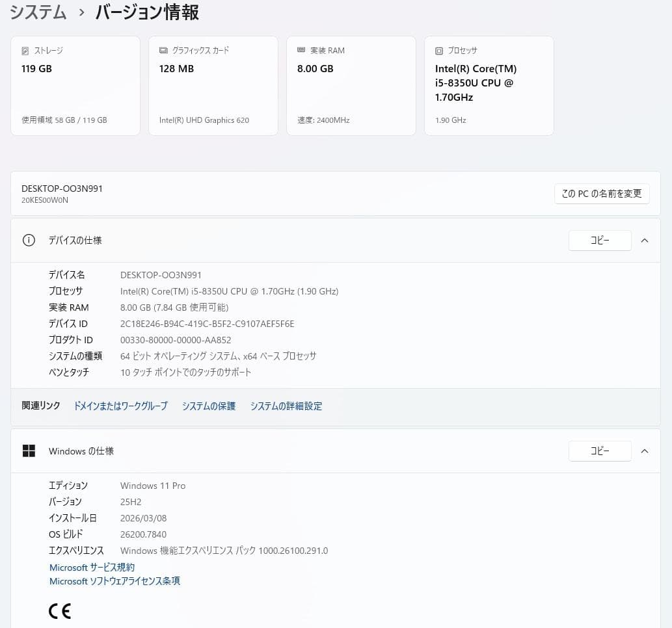Viewport: 672px width, 628px height.
Task: Open the グラフィックス カード 128 MB card
Action: [213, 86]
